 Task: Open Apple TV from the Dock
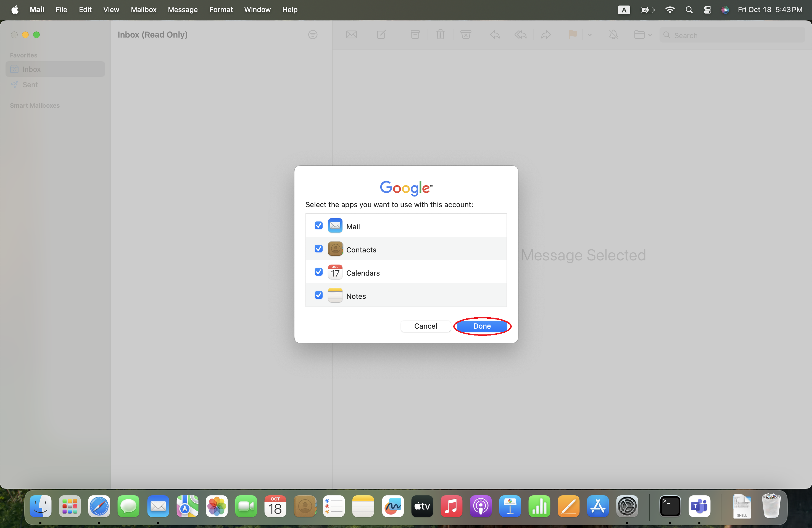tap(422, 506)
